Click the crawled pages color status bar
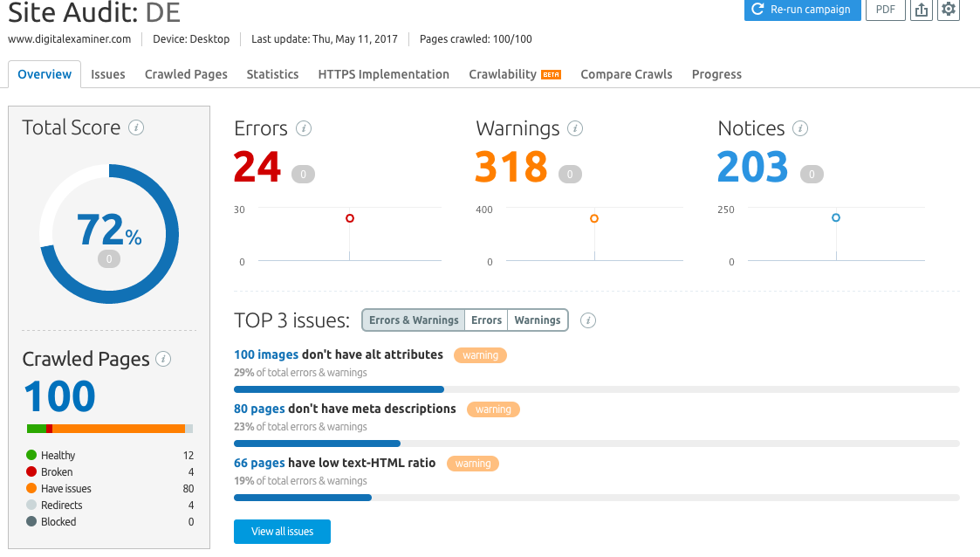 click(110, 429)
